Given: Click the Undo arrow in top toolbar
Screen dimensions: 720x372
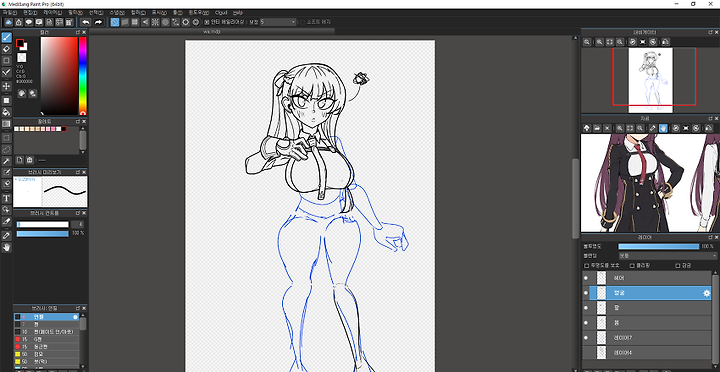Looking at the screenshot, I should [86, 22].
